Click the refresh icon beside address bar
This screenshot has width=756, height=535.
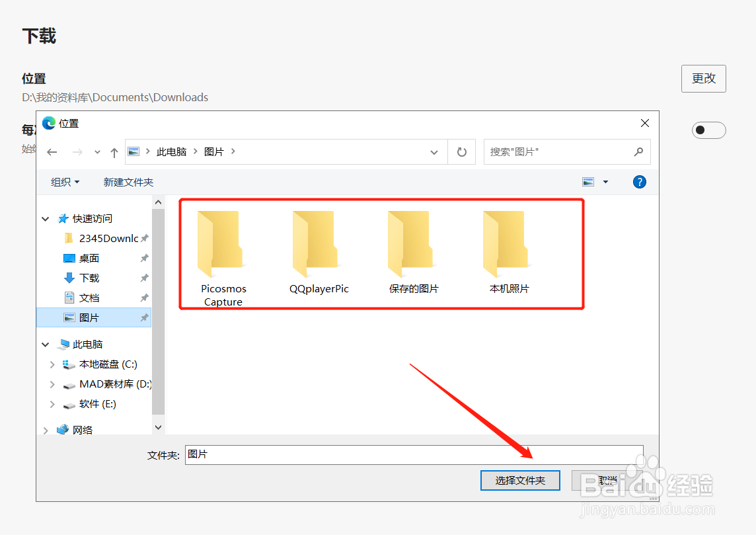coord(461,151)
